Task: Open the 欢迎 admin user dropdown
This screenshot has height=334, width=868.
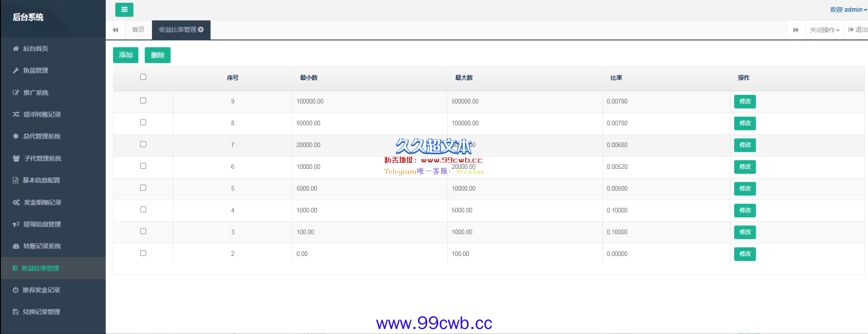Action: [x=848, y=10]
